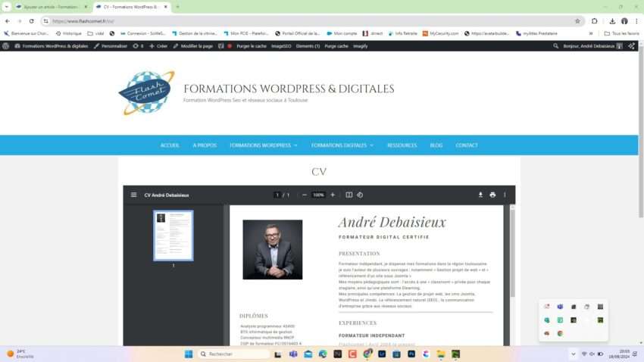Go to the Contact page in navigation
The height and width of the screenshot is (362, 644).
(467, 145)
